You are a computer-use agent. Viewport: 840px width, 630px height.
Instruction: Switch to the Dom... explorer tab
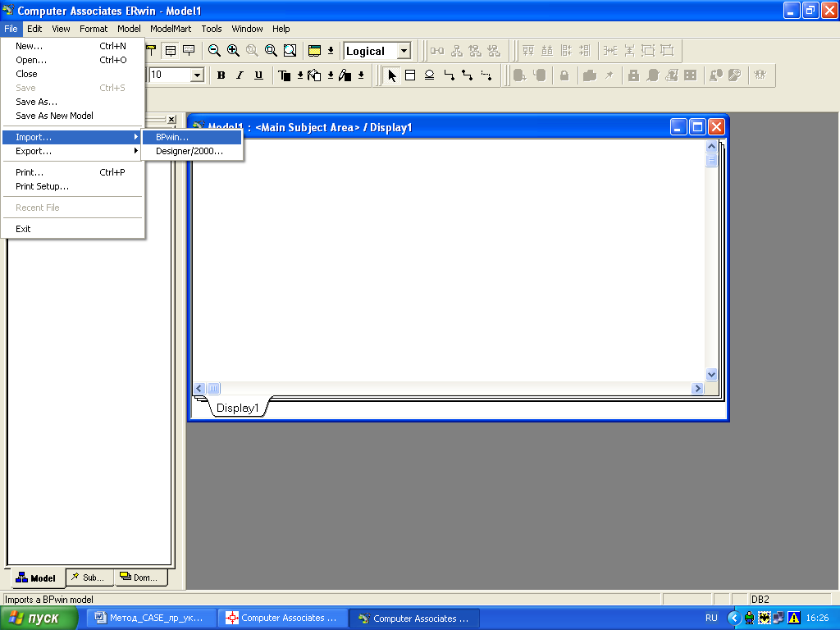(x=140, y=577)
